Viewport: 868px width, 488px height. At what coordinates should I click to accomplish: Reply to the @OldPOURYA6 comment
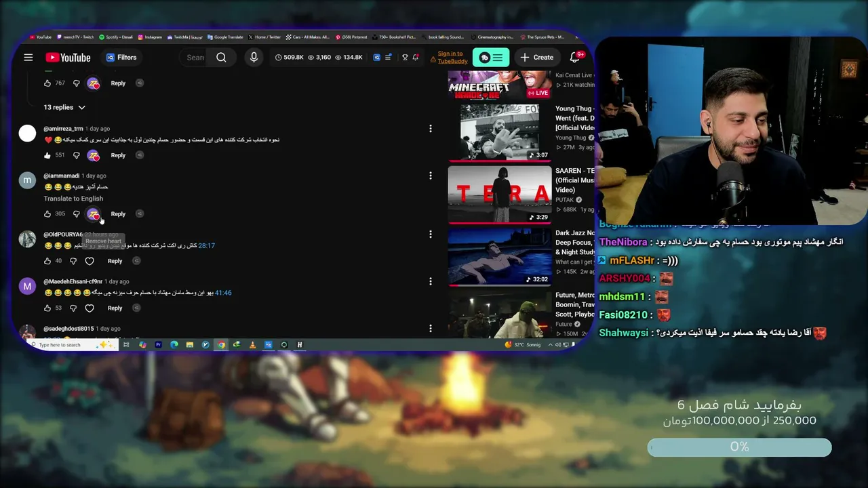115,261
